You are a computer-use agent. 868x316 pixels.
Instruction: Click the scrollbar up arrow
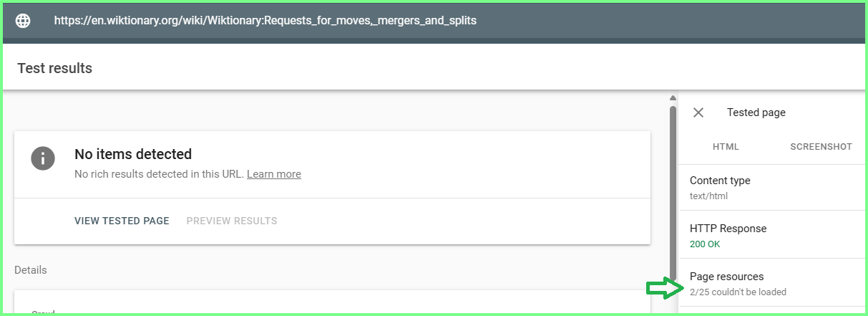[x=673, y=98]
